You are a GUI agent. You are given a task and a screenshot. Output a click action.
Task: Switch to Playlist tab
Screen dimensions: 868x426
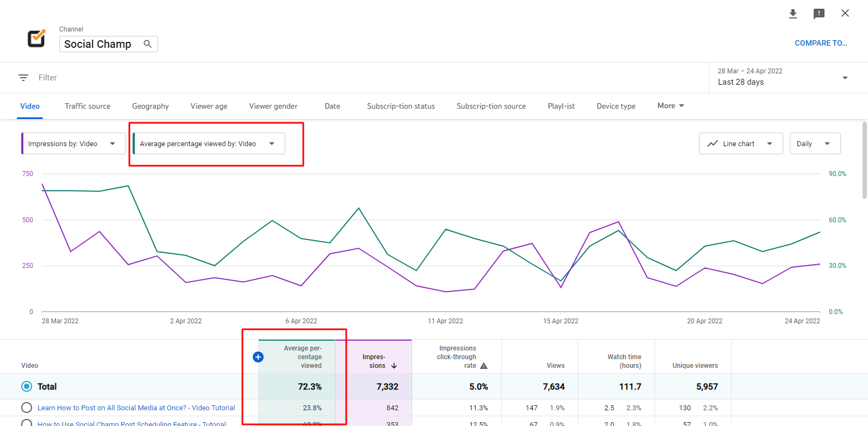point(561,106)
